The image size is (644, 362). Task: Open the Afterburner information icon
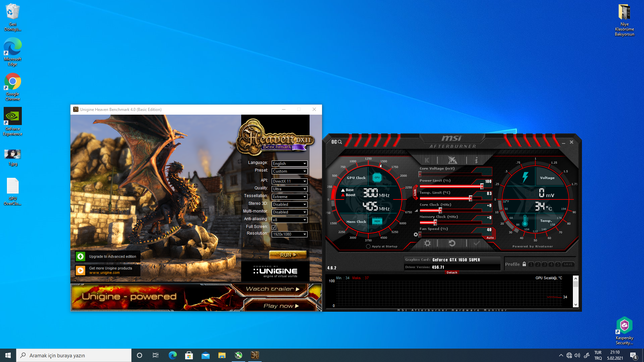476,160
